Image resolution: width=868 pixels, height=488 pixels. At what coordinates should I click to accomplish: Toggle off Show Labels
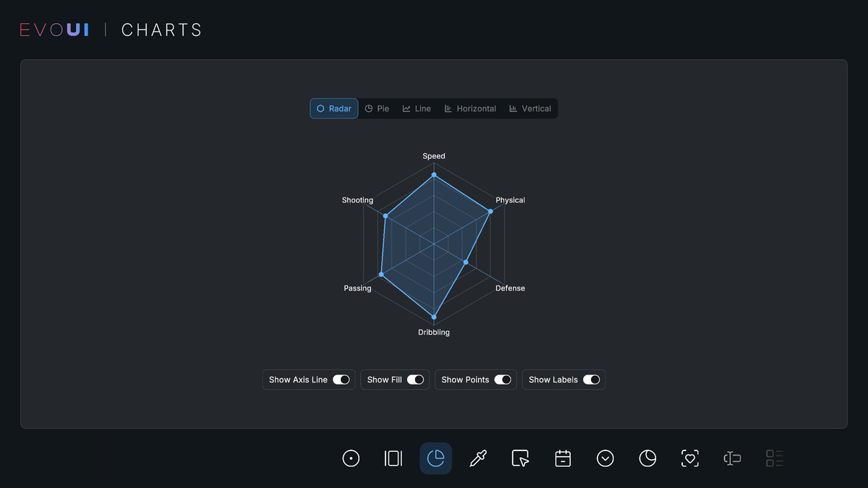pyautogui.click(x=592, y=379)
